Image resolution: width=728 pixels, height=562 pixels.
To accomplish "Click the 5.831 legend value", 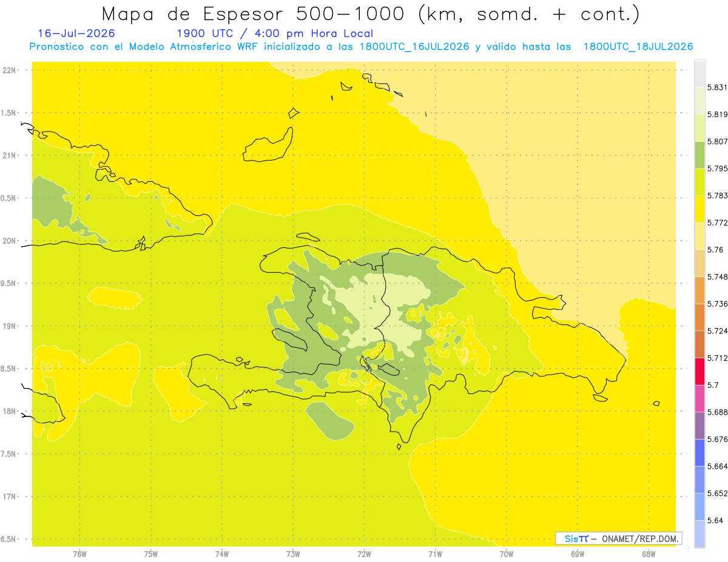I will pos(717,87).
